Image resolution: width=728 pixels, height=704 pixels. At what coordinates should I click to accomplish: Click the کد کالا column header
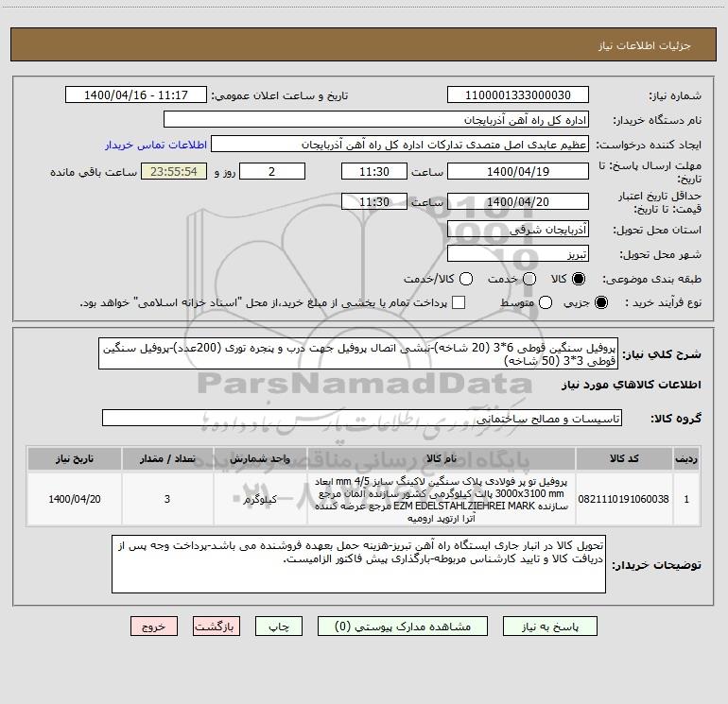click(x=624, y=458)
